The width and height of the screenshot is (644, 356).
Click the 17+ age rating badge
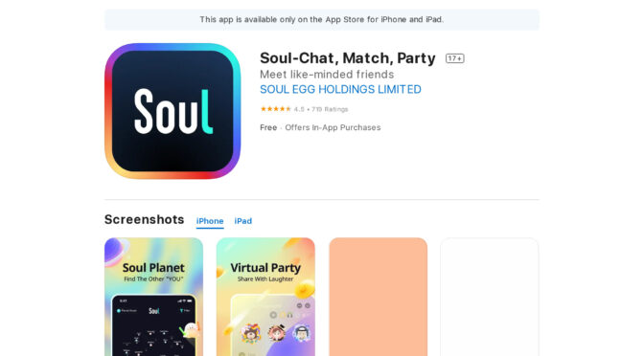pos(455,58)
